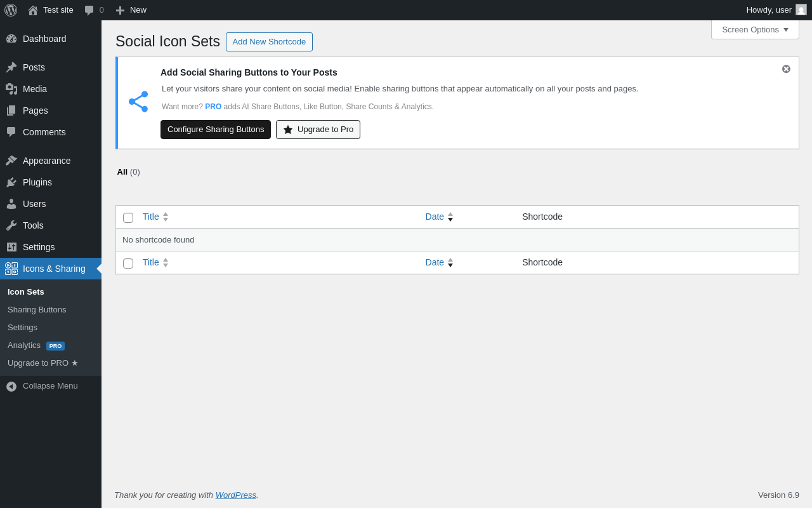Check the select-all checkbox in table footer

coord(128,264)
